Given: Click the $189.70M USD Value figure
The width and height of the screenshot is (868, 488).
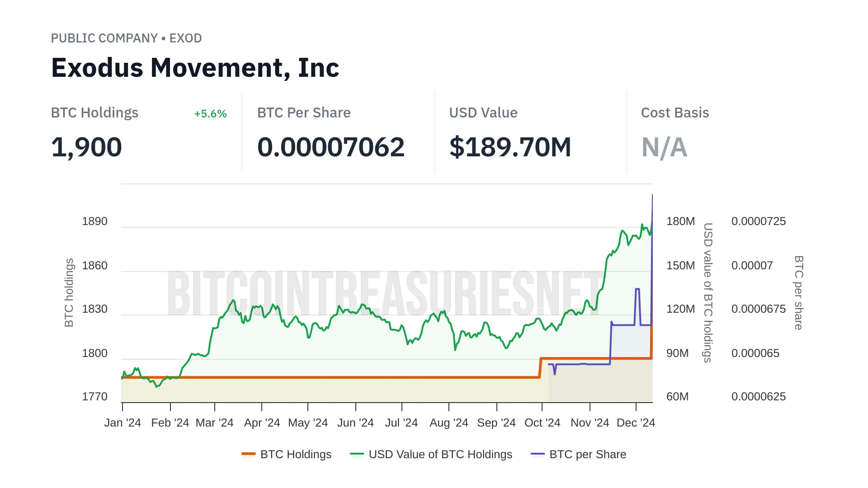Looking at the screenshot, I should pyautogui.click(x=510, y=147).
